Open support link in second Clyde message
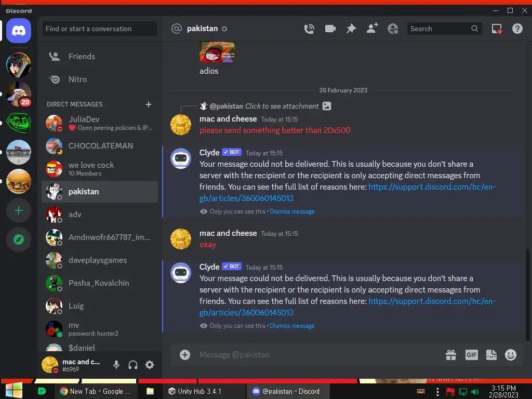532x399 pixels. (348, 307)
